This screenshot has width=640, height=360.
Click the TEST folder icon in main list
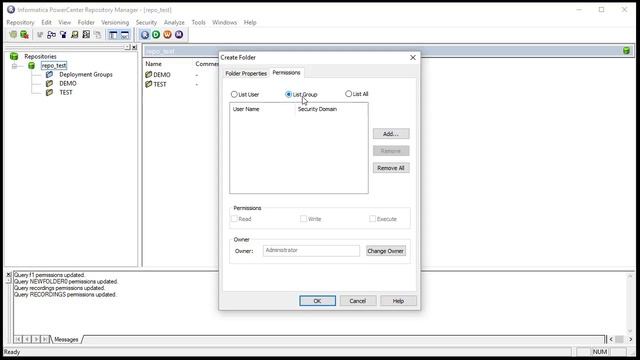pyautogui.click(x=149, y=84)
